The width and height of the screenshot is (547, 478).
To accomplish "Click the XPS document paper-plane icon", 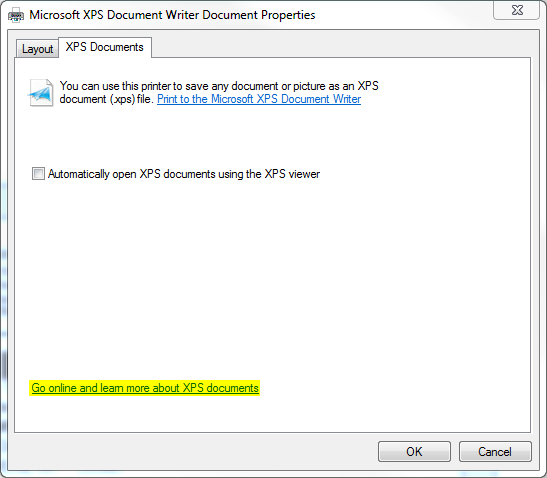I will 41,93.
